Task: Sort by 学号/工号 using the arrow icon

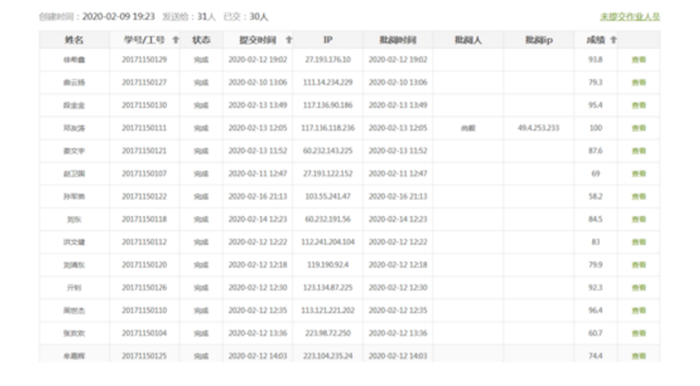Action: [175, 40]
